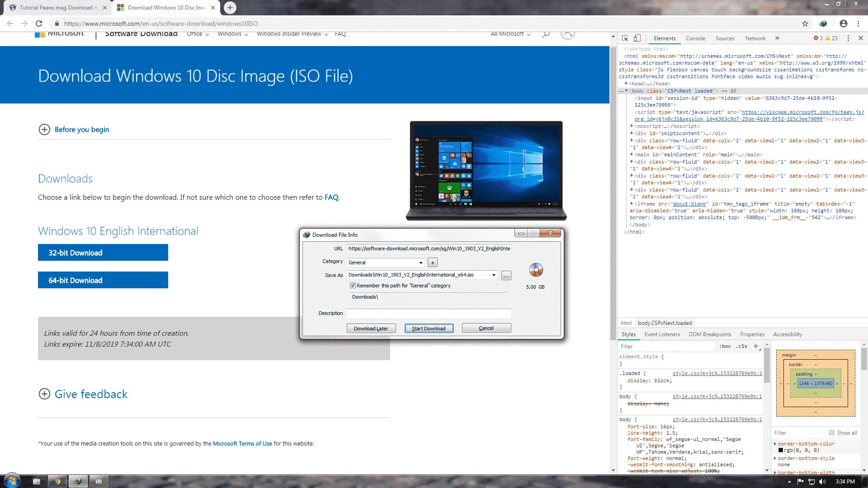Click the Chrome icon in the taskbar
Image resolution: width=868 pixels, height=488 pixels.
pos(57,481)
